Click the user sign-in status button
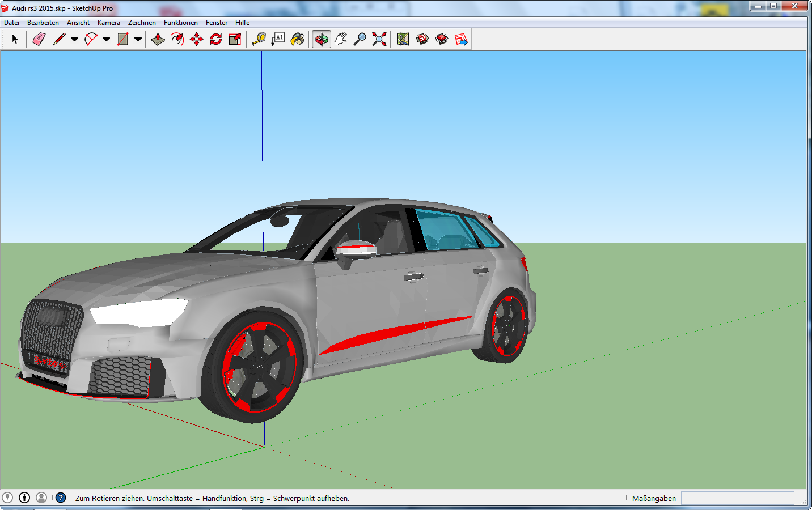The width and height of the screenshot is (812, 510). 41,498
